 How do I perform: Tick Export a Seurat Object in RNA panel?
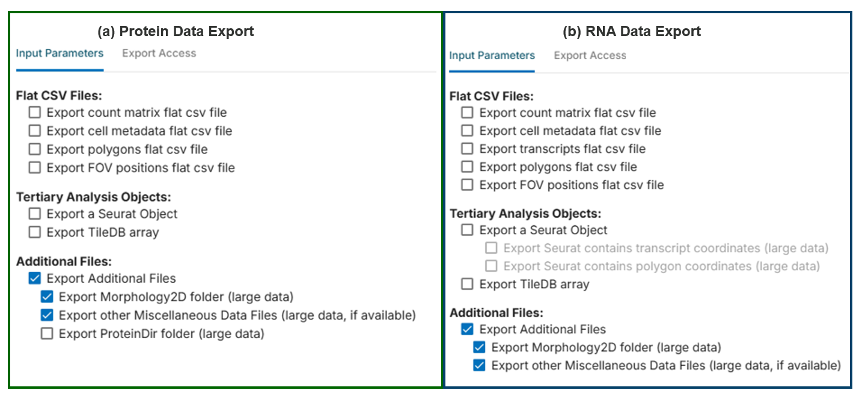467,230
